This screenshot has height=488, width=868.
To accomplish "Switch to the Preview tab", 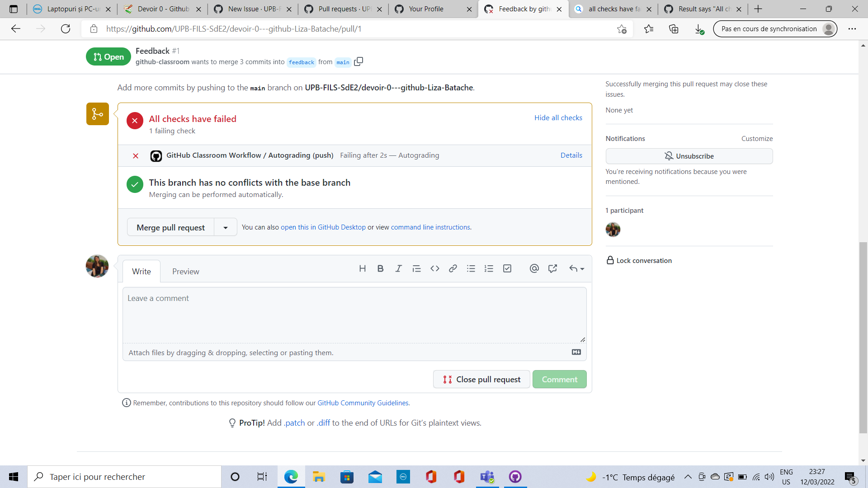I will (185, 271).
